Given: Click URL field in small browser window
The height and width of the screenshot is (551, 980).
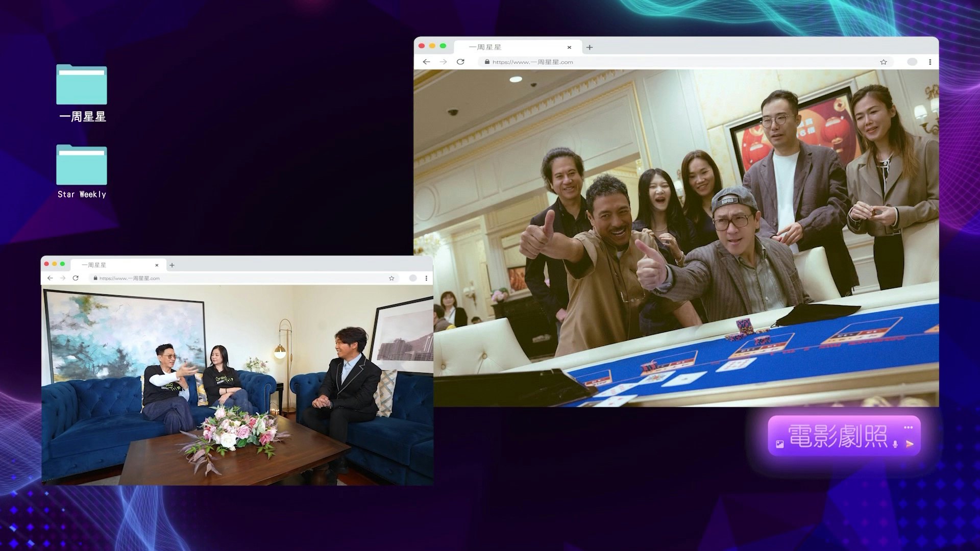Looking at the screenshot, I should pyautogui.click(x=244, y=278).
